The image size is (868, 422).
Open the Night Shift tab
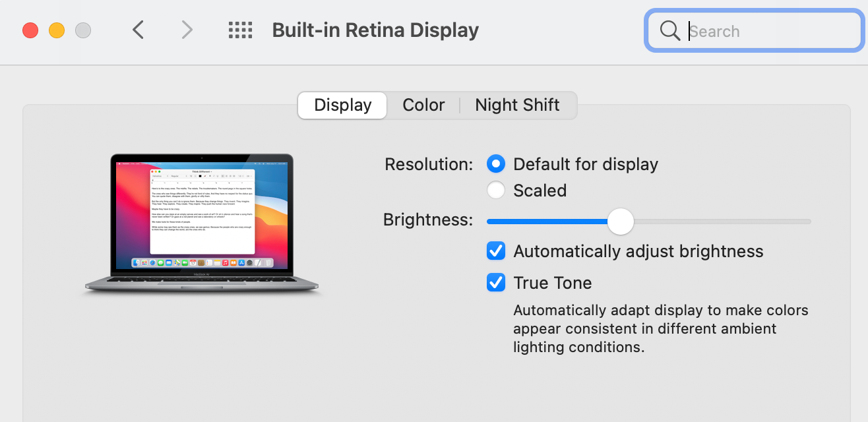[x=517, y=105]
